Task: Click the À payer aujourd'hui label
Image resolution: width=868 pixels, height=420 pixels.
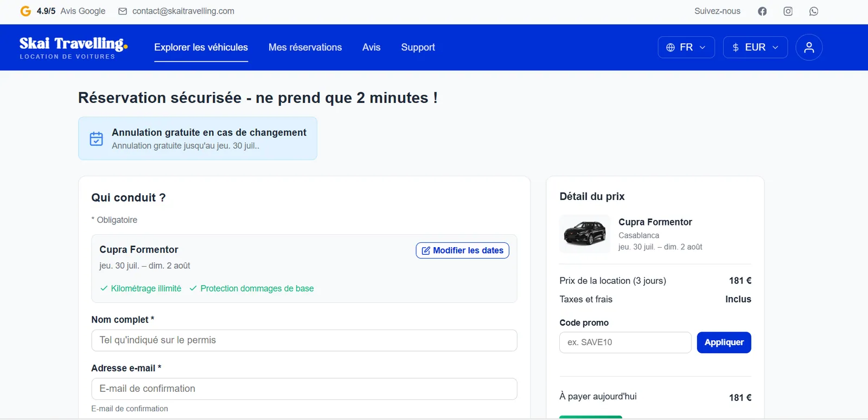Action: (x=598, y=397)
